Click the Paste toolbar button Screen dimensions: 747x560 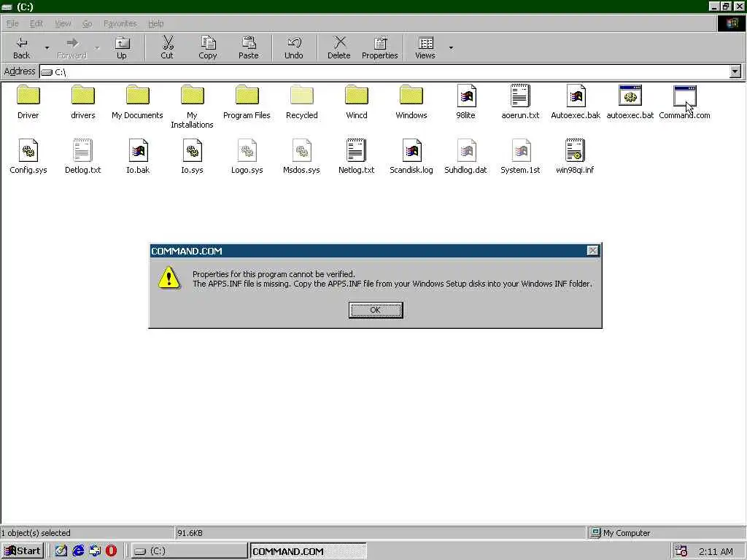(248, 47)
